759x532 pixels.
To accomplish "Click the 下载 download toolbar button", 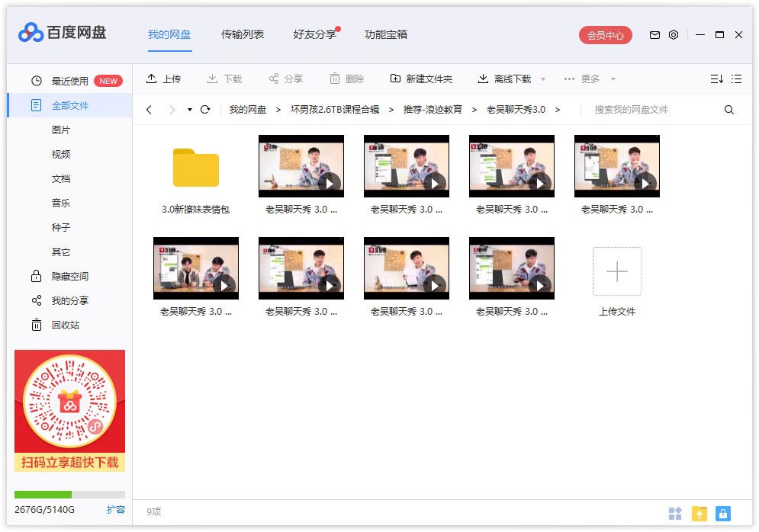I will pyautogui.click(x=224, y=79).
